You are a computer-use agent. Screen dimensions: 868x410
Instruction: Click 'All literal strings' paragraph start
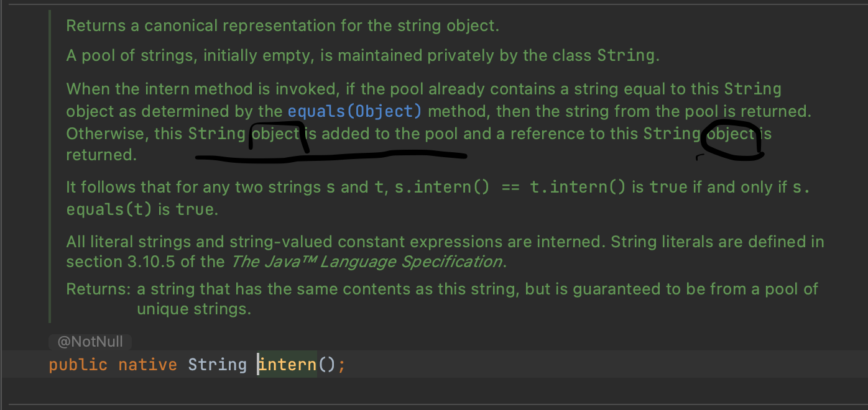(x=127, y=242)
